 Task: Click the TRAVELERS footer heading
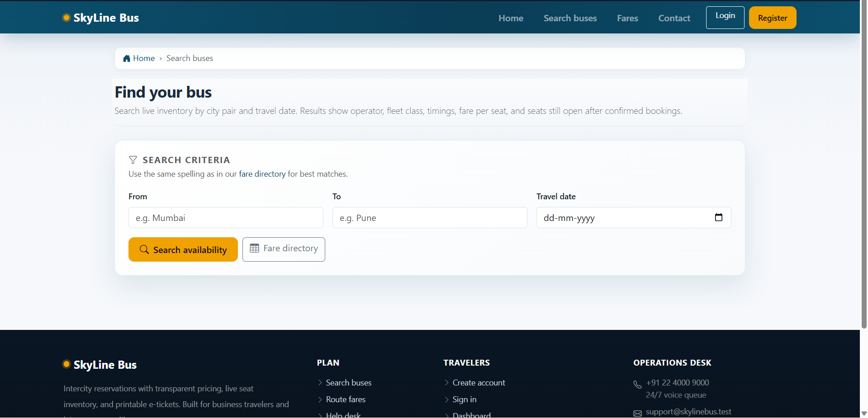pos(466,363)
